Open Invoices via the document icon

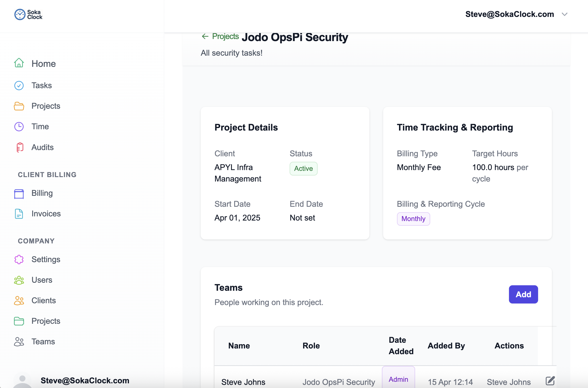19,214
